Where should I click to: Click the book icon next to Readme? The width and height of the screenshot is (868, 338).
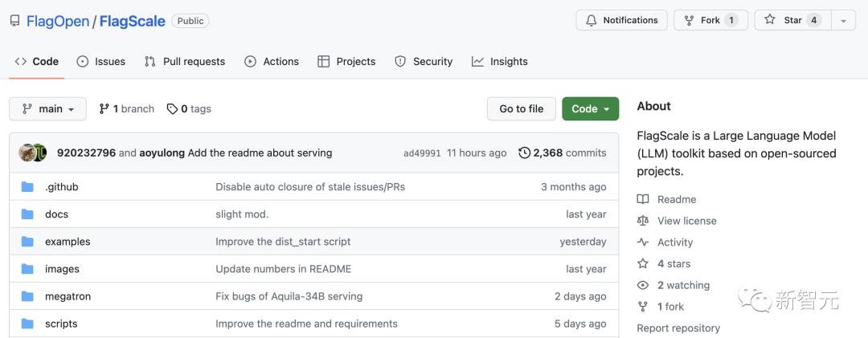pyautogui.click(x=643, y=199)
